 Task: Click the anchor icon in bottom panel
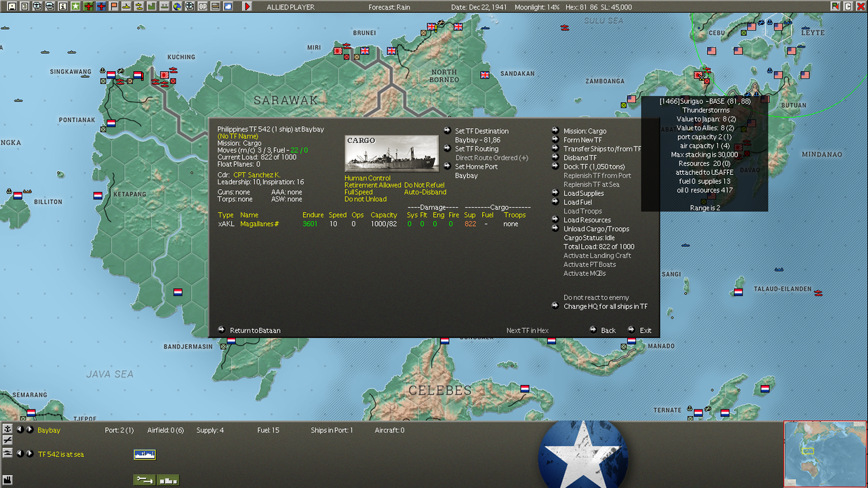[7, 429]
